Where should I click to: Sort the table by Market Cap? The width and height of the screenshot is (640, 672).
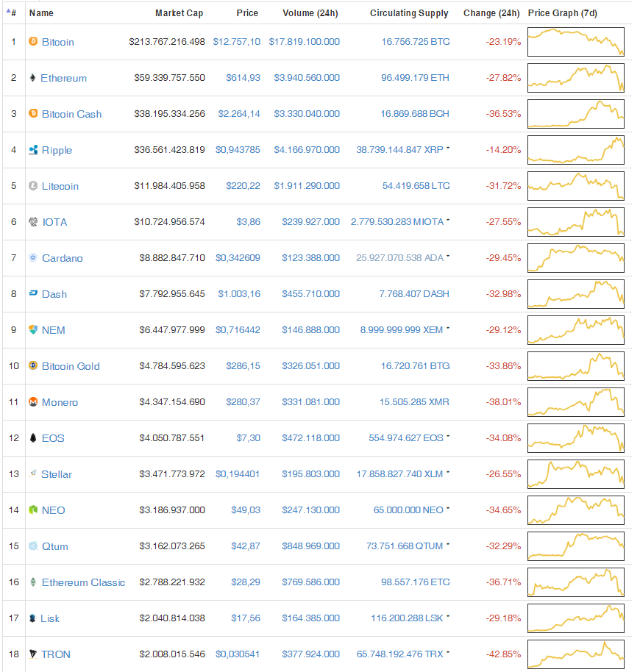[x=179, y=13]
